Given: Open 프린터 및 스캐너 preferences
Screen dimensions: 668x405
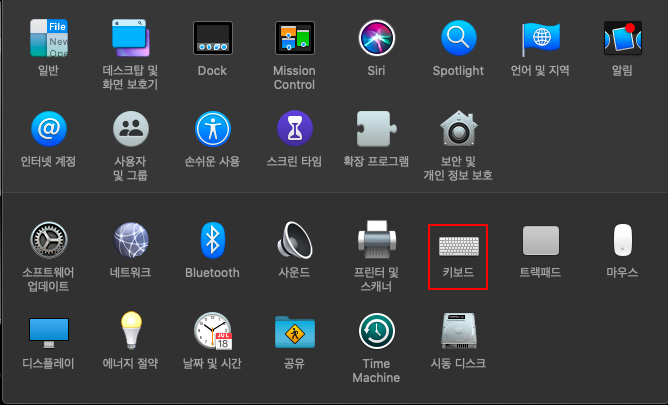Looking at the screenshot, I should (377, 240).
